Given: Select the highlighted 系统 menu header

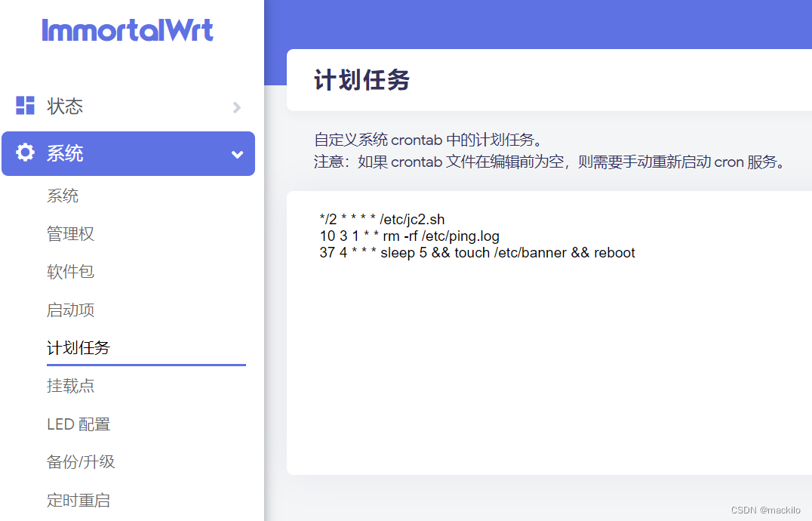Looking at the screenshot, I should click(128, 153).
